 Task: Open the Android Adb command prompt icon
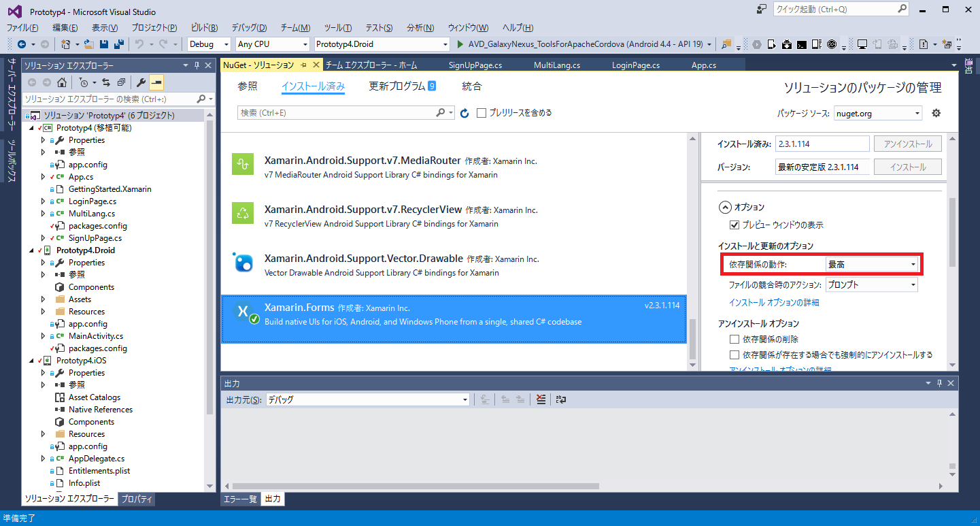click(x=802, y=44)
